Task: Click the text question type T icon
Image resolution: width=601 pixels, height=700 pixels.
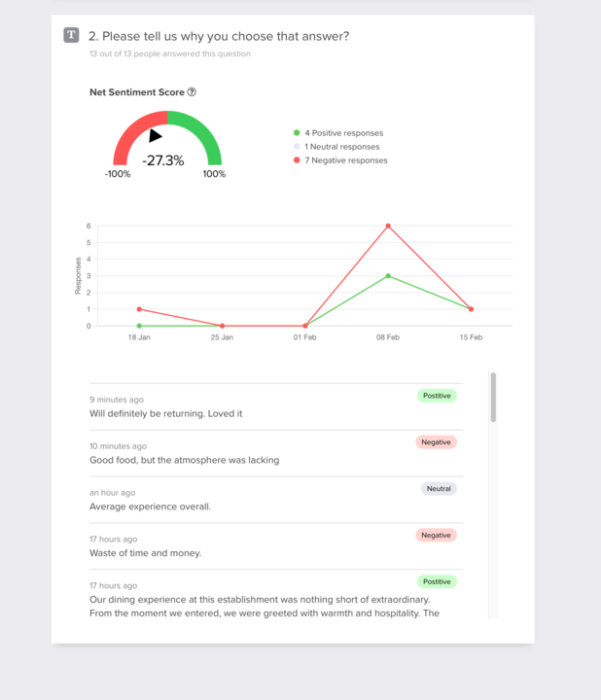Action: click(x=71, y=35)
